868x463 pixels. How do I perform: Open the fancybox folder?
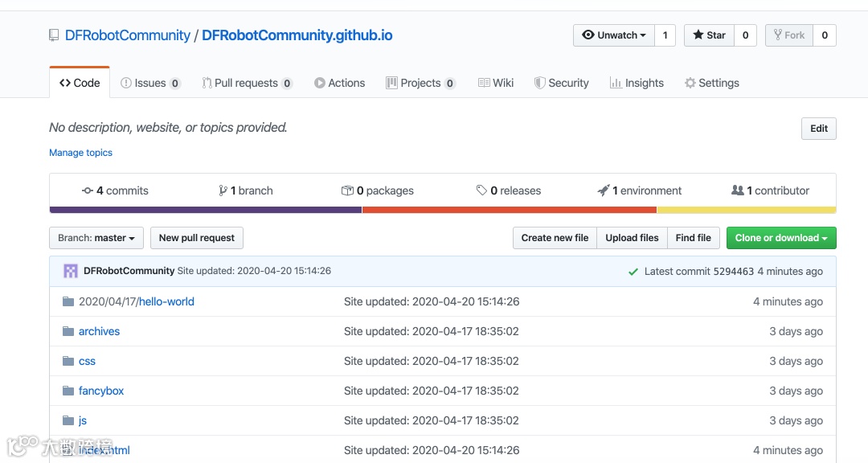point(100,391)
